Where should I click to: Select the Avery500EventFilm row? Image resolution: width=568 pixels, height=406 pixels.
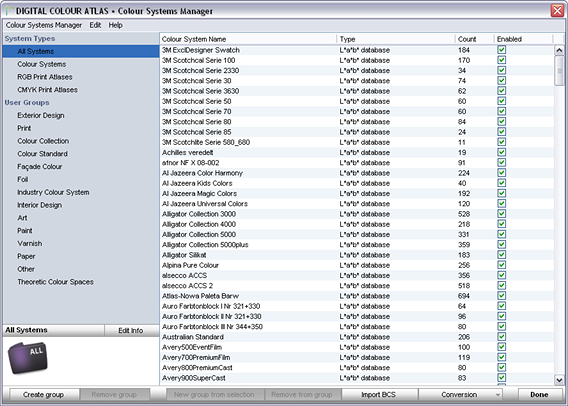(x=357, y=347)
